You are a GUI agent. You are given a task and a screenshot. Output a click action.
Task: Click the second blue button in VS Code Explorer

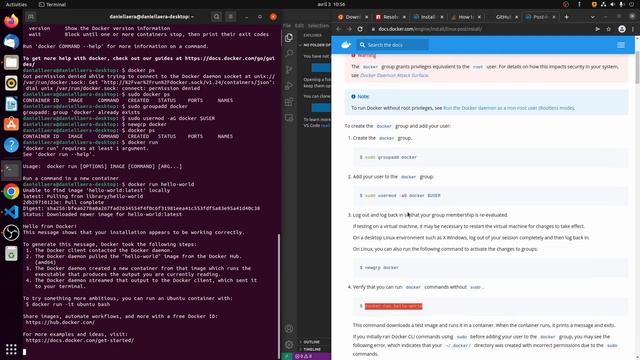click(321, 107)
